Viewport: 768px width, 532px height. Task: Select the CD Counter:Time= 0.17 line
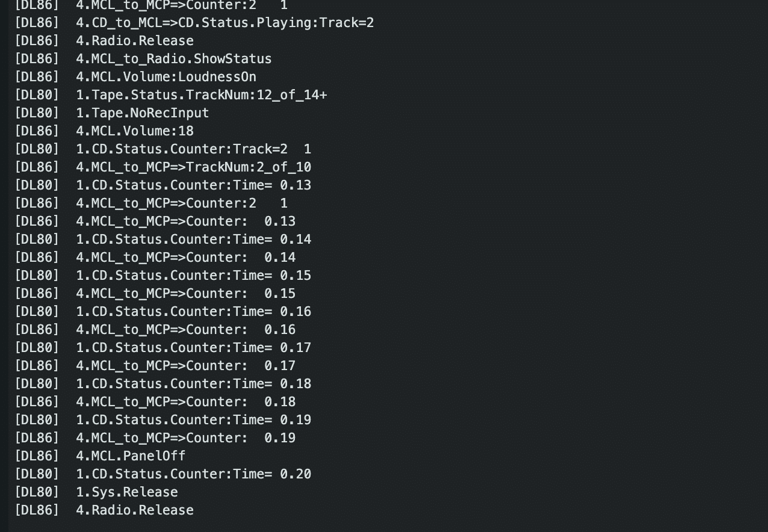(x=163, y=348)
